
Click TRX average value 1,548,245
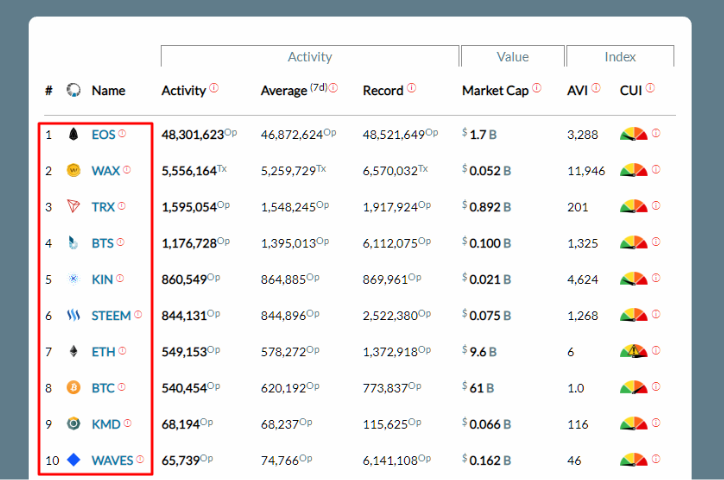[x=289, y=207]
